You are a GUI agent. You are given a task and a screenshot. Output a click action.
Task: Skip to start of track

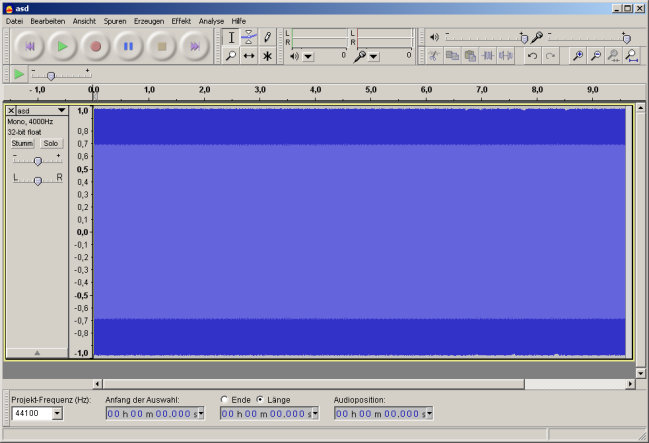29,46
